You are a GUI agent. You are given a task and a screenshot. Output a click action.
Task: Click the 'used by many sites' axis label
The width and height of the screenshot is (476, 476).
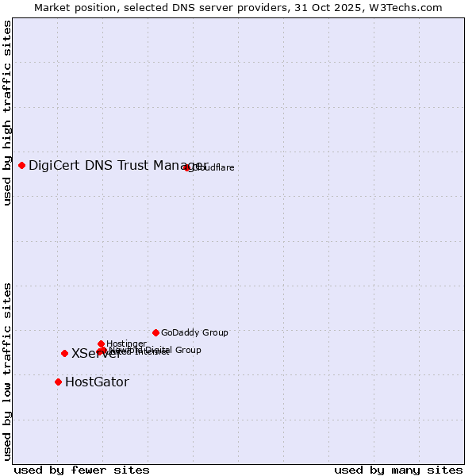[x=398, y=470]
